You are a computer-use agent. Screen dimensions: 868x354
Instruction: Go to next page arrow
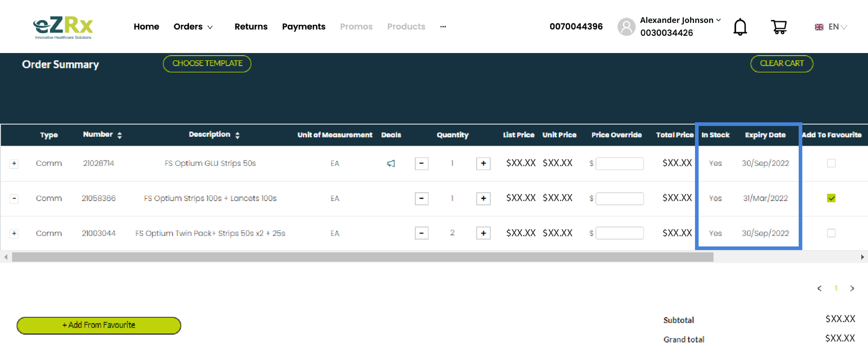[x=852, y=288]
